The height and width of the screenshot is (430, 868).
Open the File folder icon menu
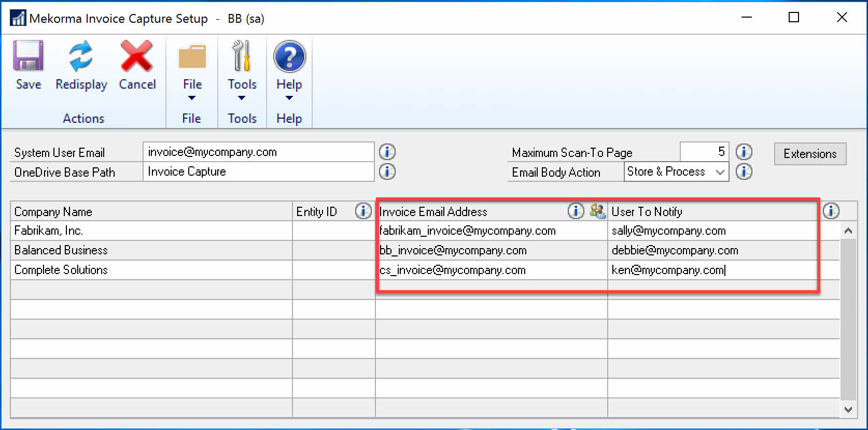point(192,57)
